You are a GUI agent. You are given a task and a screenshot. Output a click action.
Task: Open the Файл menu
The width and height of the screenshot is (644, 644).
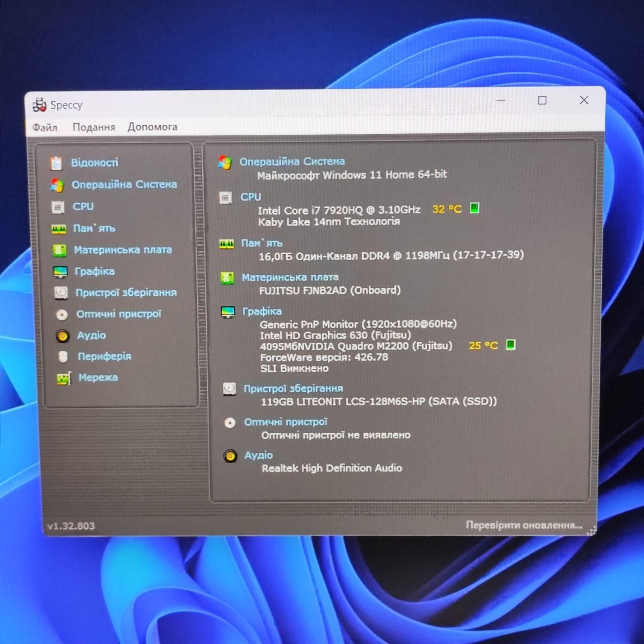pos(45,127)
